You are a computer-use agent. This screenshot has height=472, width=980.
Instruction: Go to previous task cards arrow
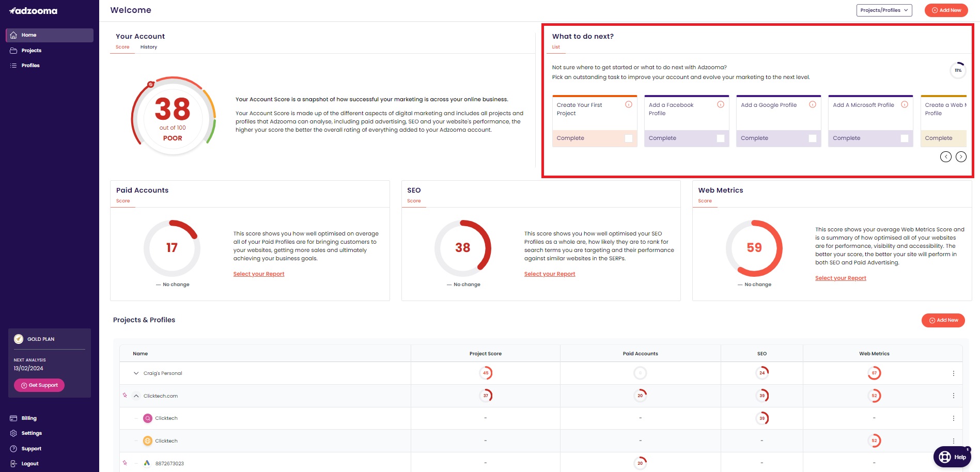click(x=945, y=156)
